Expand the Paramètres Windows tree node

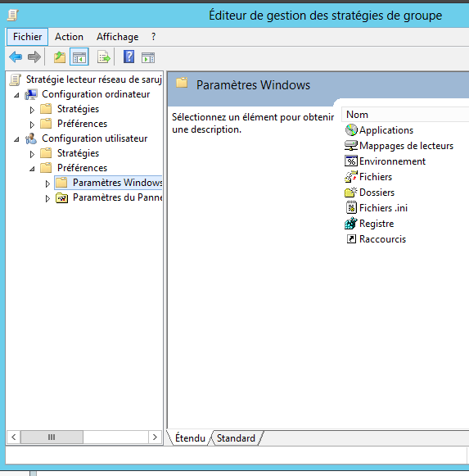point(47,184)
